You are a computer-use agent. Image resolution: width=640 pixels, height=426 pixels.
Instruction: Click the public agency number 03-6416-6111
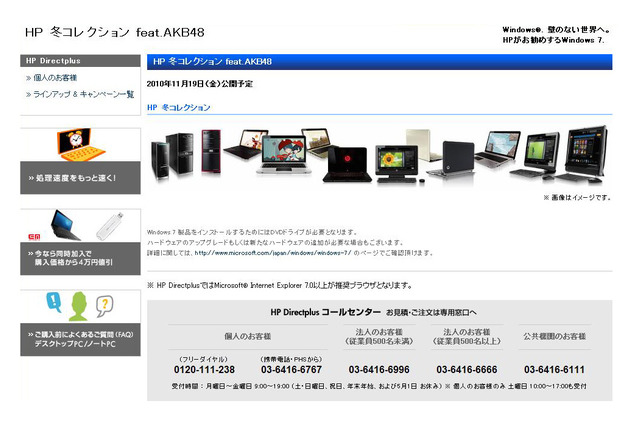pyautogui.click(x=554, y=370)
